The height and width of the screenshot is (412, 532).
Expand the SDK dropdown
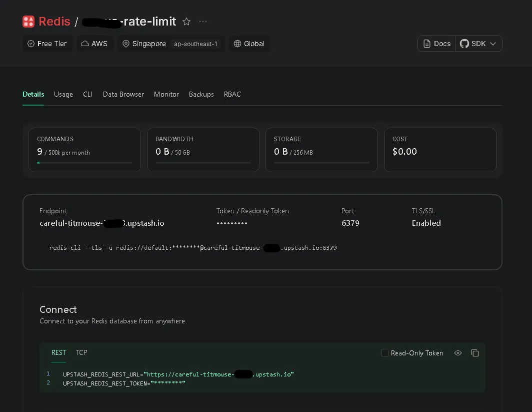(x=478, y=44)
